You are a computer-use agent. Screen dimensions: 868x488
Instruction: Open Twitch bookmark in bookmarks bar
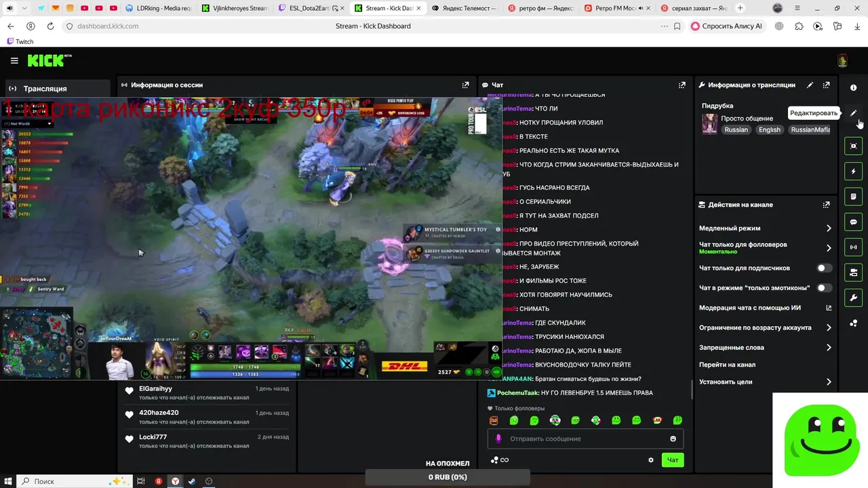(x=20, y=41)
